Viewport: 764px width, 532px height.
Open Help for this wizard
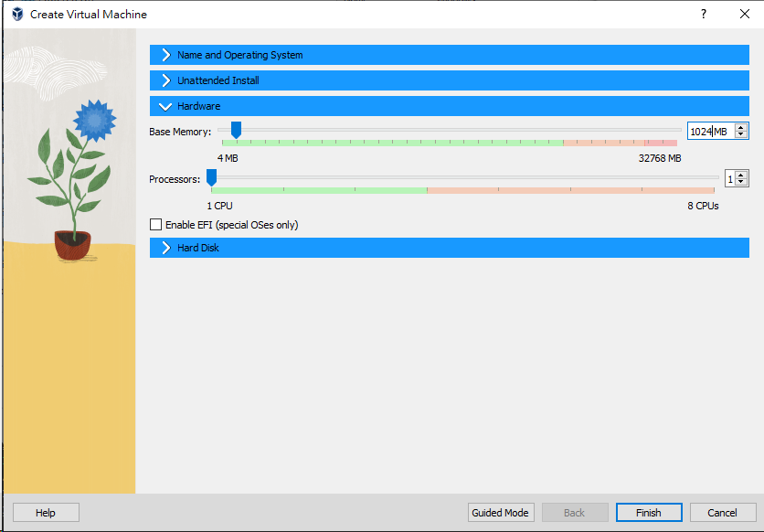click(x=45, y=512)
